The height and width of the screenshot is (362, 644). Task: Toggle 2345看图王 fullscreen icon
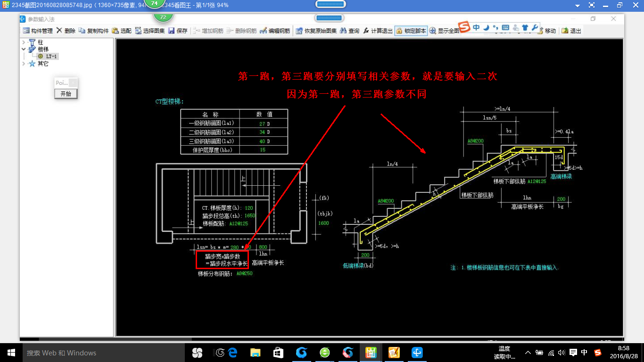point(591,5)
